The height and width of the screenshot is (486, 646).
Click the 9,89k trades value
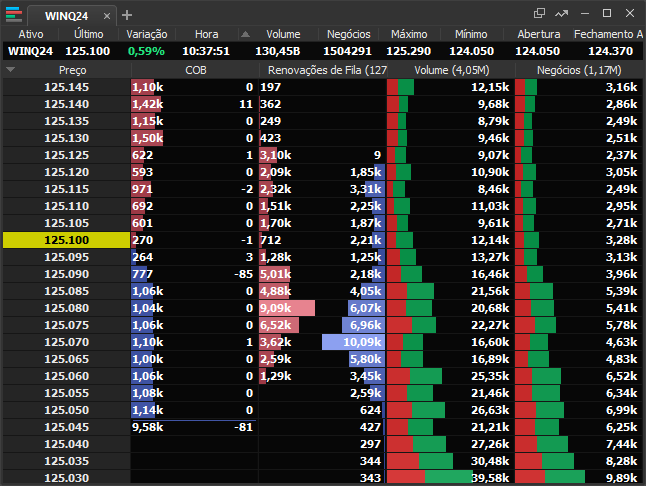[x=621, y=478]
